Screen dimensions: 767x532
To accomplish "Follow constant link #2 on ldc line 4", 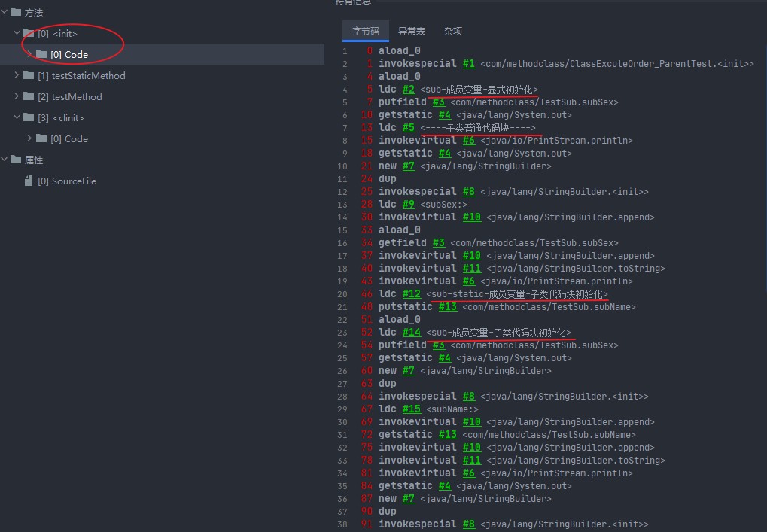I will point(409,89).
